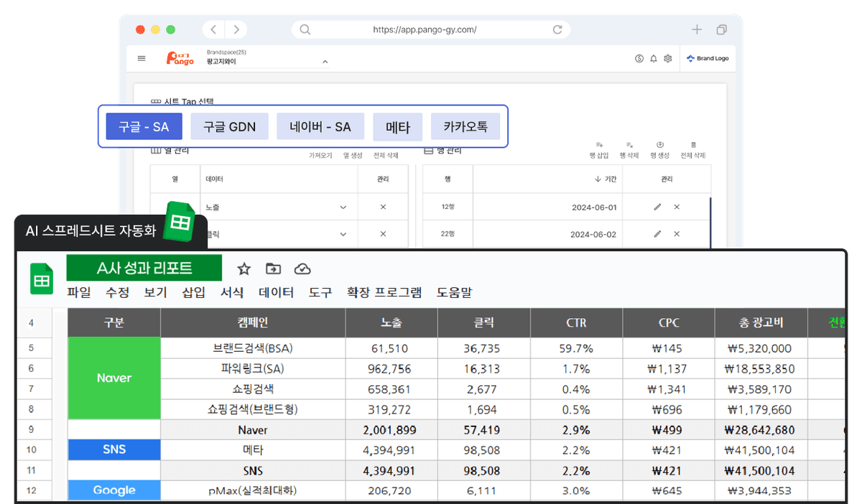Select the 59.7% CTR cell
The image size is (862, 504).
(x=576, y=348)
